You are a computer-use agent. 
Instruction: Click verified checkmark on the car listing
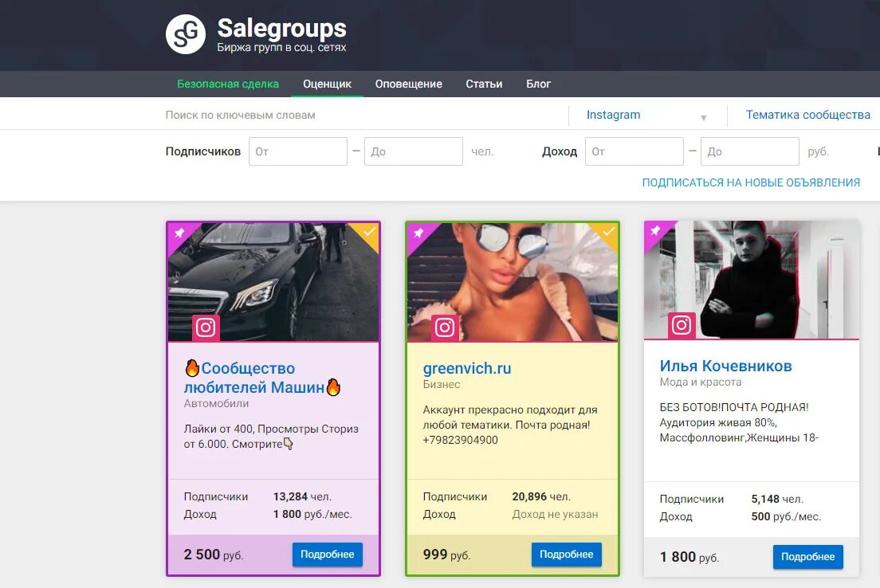(x=369, y=232)
